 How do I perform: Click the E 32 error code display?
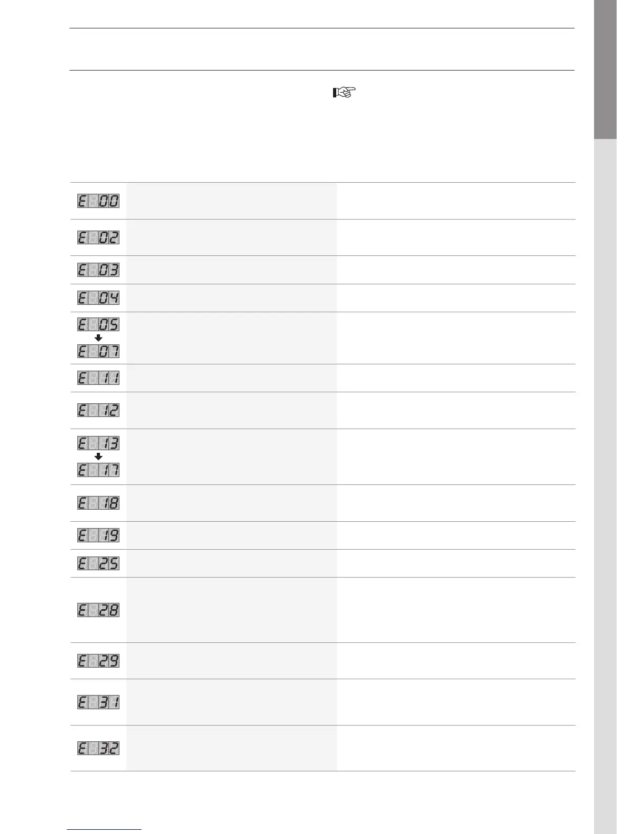tap(98, 748)
